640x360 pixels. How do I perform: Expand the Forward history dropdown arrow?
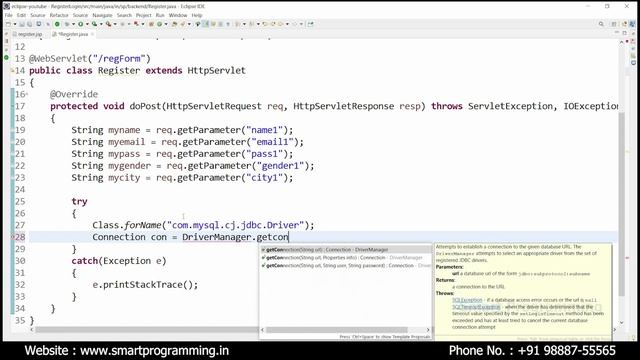pos(301,24)
